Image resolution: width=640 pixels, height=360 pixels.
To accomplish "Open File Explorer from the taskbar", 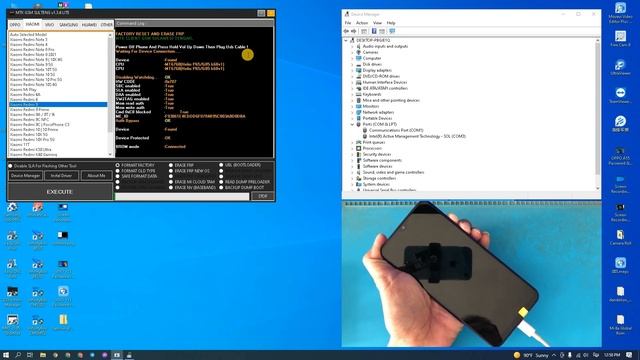I will click(42, 355).
